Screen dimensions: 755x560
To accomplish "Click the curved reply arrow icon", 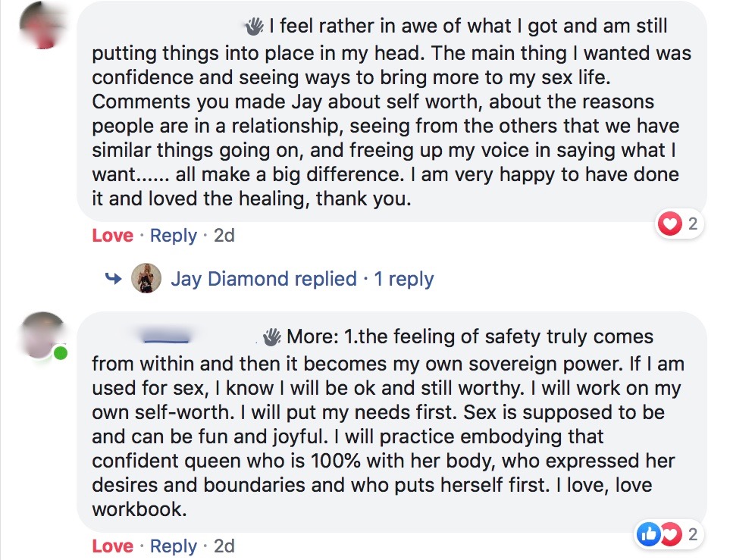I will 114,279.
